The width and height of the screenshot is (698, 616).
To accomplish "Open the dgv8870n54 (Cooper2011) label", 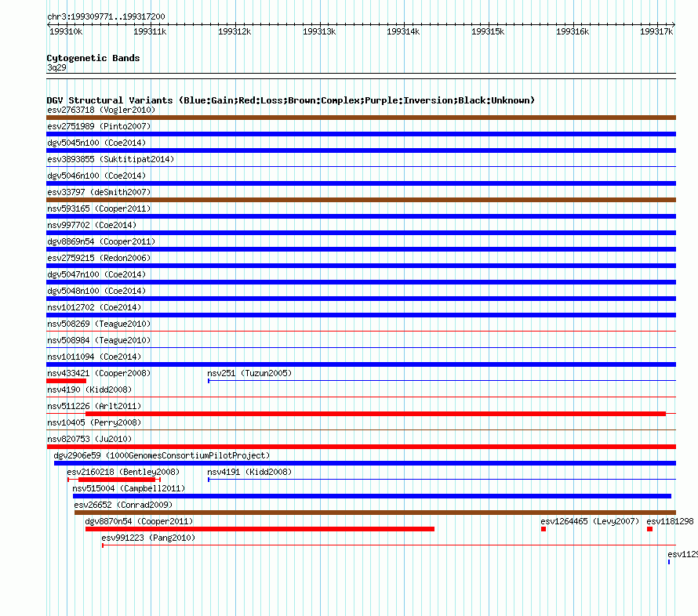I will 139,521.
